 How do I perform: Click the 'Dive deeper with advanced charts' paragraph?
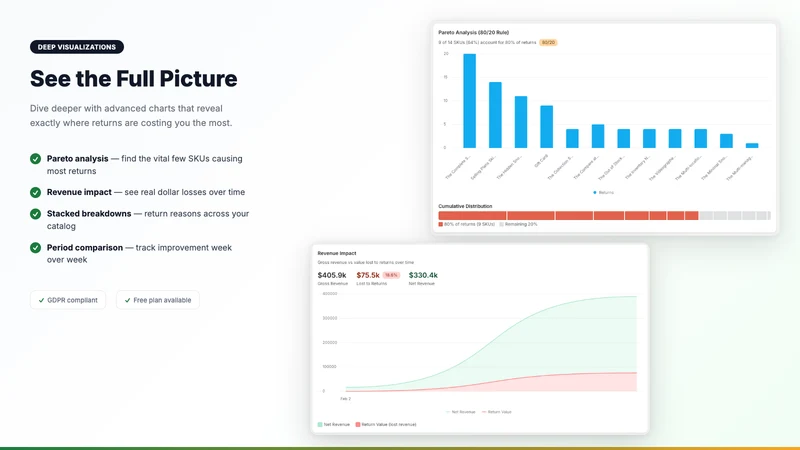[x=131, y=116]
